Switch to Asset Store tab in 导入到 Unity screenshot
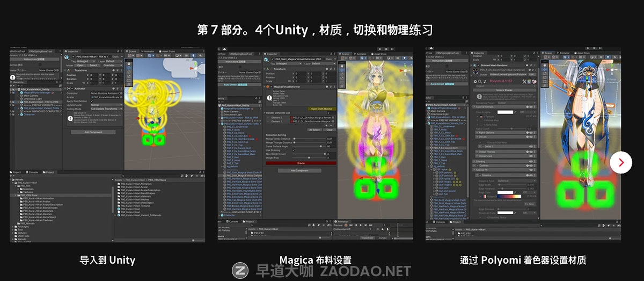Viewport: 644px width, 281px height. pyautogui.click(x=167, y=52)
